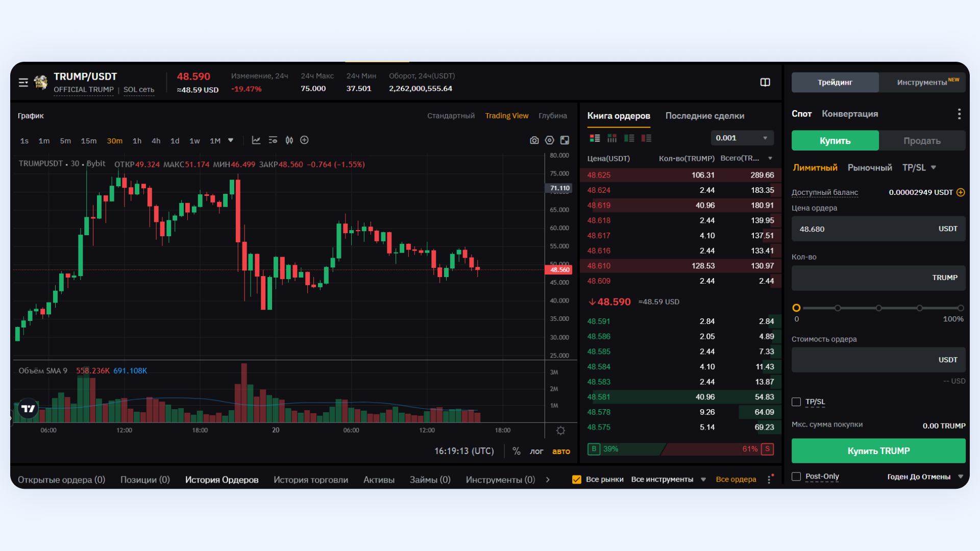Select the 4h timeframe
The height and width of the screenshot is (551, 980).
click(x=156, y=141)
